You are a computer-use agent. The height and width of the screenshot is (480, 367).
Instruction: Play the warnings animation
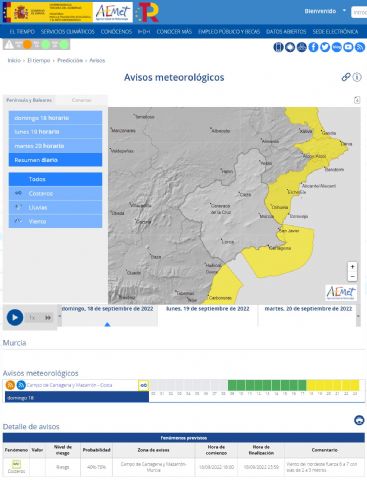(x=15, y=317)
